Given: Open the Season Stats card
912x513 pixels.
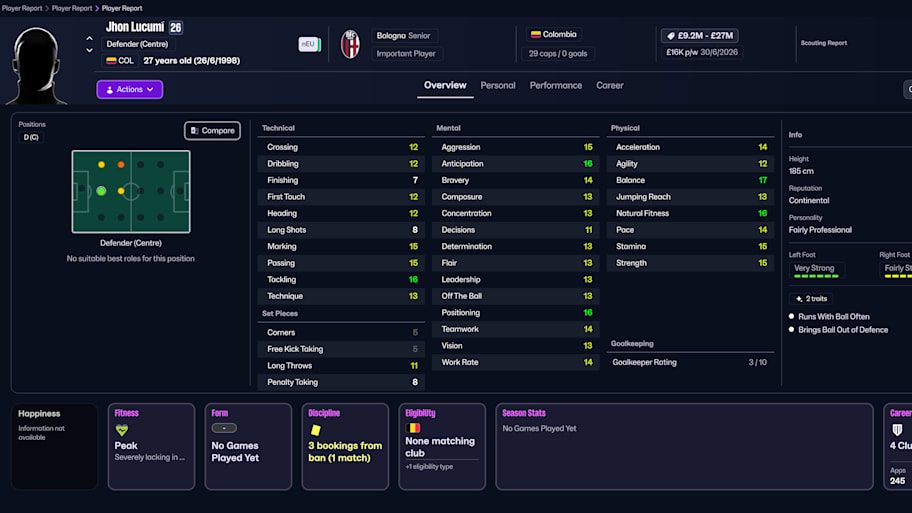Looking at the screenshot, I should (685, 447).
